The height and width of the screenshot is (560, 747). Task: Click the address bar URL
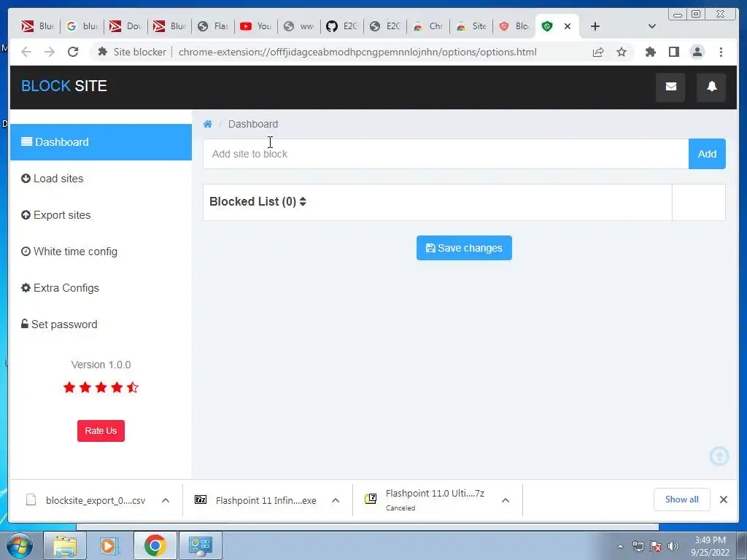(x=357, y=52)
